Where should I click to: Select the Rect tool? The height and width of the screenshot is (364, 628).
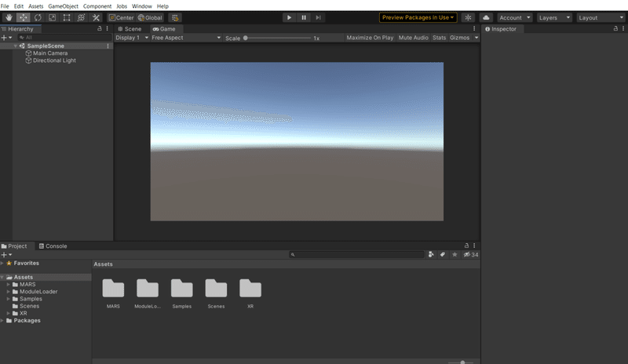click(x=67, y=17)
